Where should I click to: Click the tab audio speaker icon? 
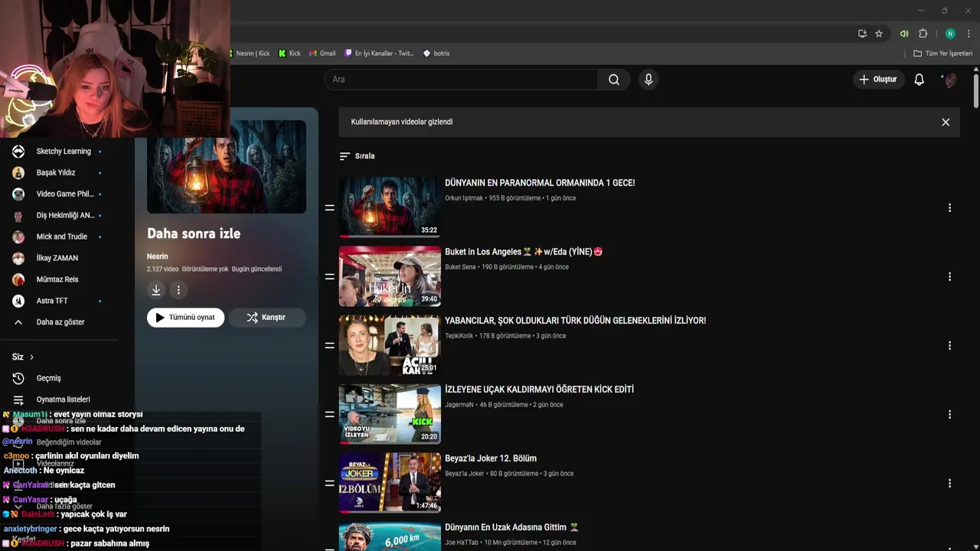click(904, 34)
